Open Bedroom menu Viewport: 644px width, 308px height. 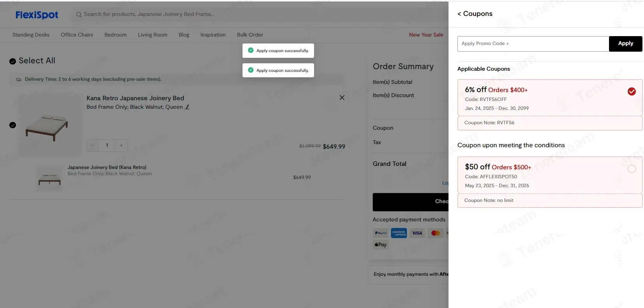pyautogui.click(x=115, y=35)
